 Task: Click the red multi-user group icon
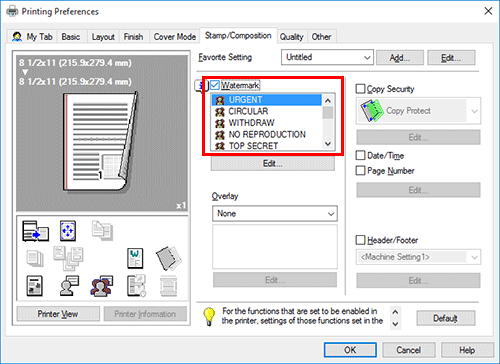click(x=102, y=286)
